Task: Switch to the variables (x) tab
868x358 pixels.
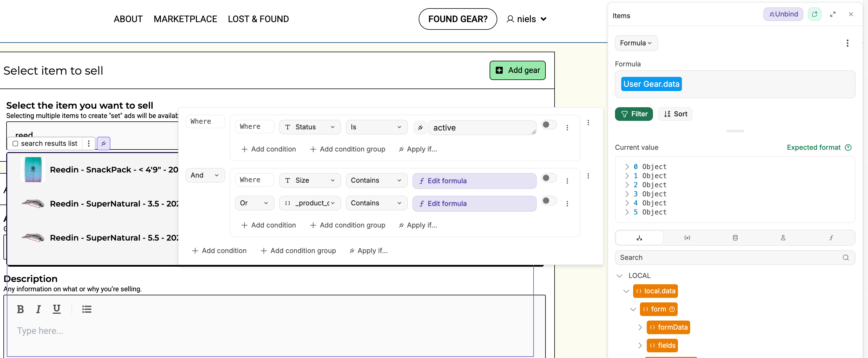Action: click(x=687, y=238)
